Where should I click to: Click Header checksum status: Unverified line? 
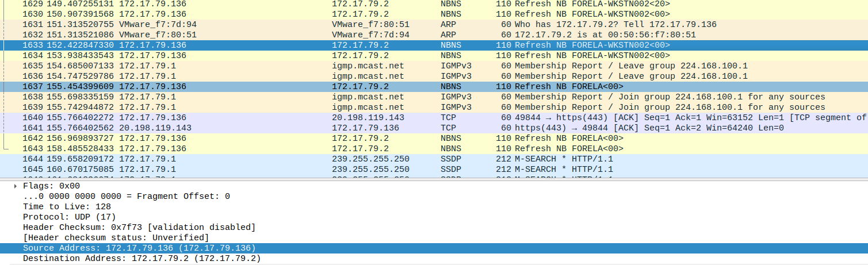coord(116,237)
